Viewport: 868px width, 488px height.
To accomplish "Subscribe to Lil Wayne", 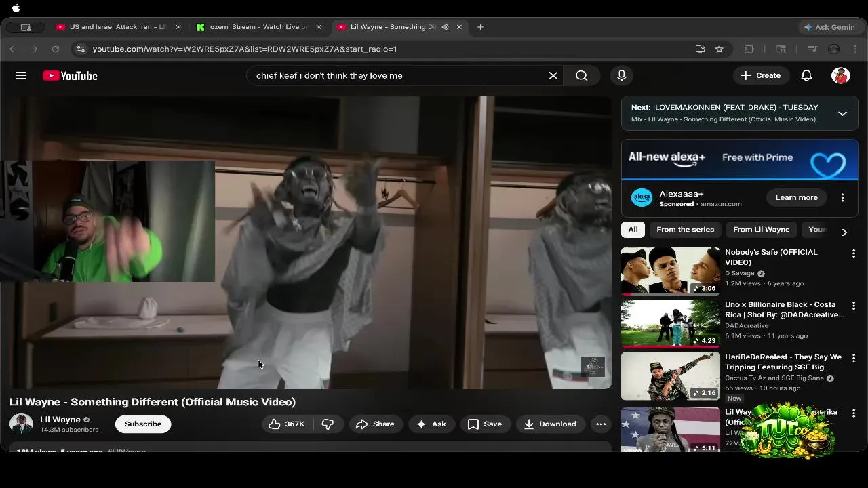I will point(143,424).
